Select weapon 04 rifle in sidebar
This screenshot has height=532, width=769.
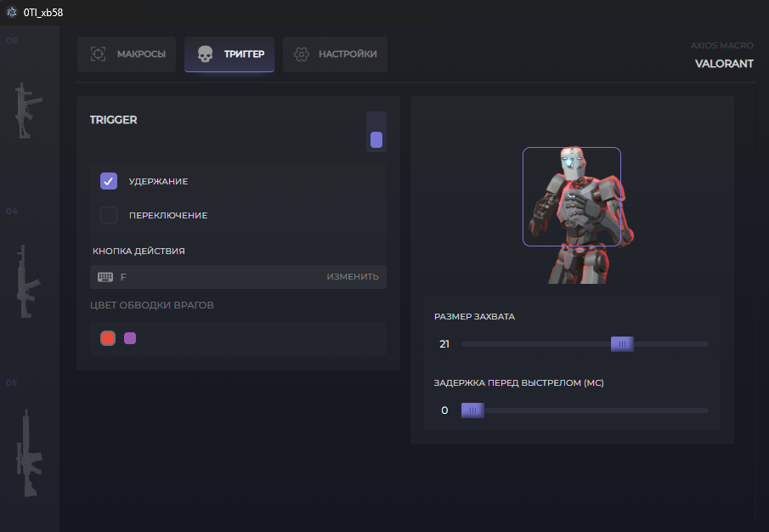[x=27, y=281]
